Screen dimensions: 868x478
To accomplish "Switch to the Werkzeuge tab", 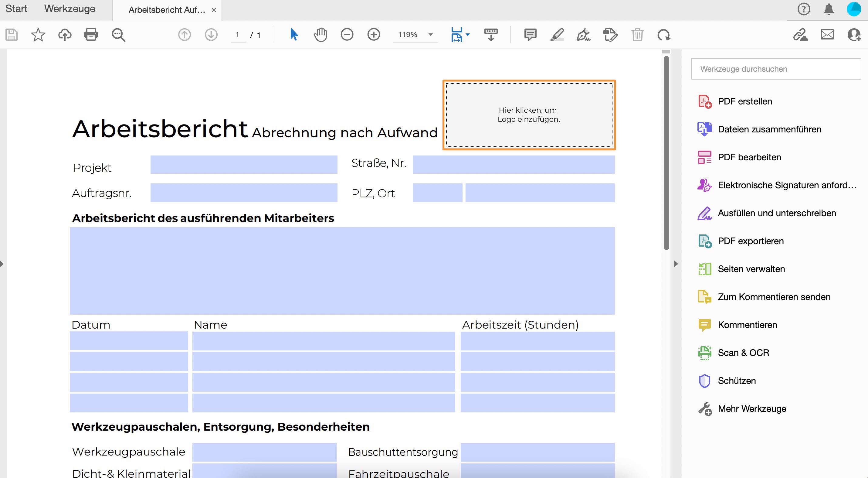I will coord(70,9).
